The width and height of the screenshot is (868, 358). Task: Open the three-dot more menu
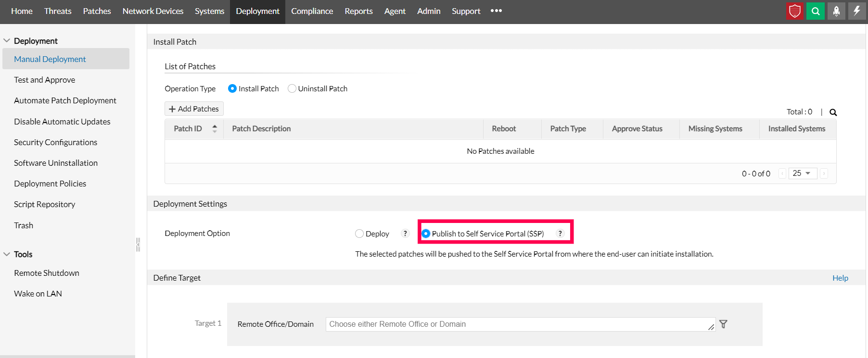tap(496, 11)
